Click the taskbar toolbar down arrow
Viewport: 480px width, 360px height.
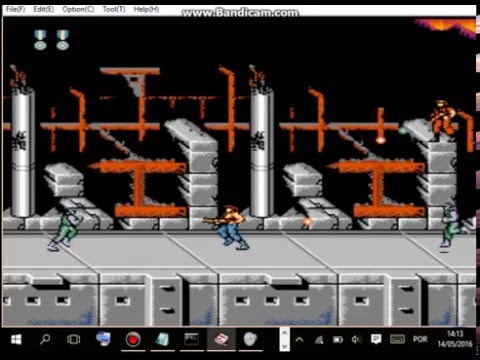point(284,346)
